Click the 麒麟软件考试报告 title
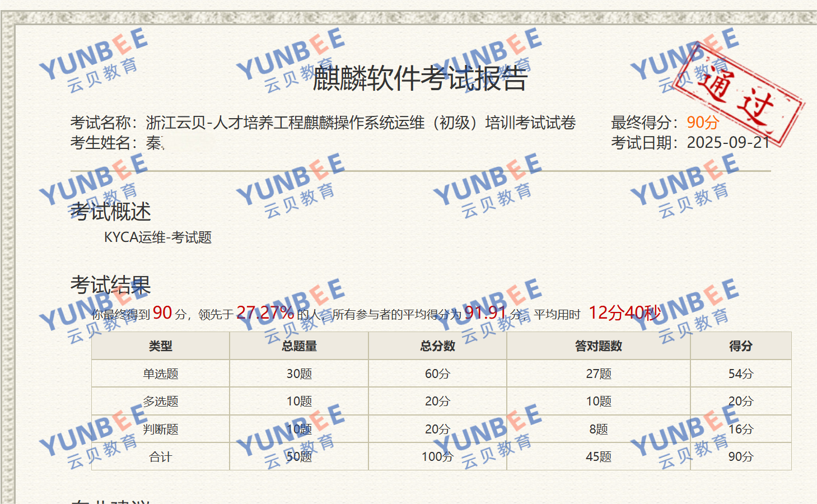Screen dimensions: 817x504 (420, 78)
